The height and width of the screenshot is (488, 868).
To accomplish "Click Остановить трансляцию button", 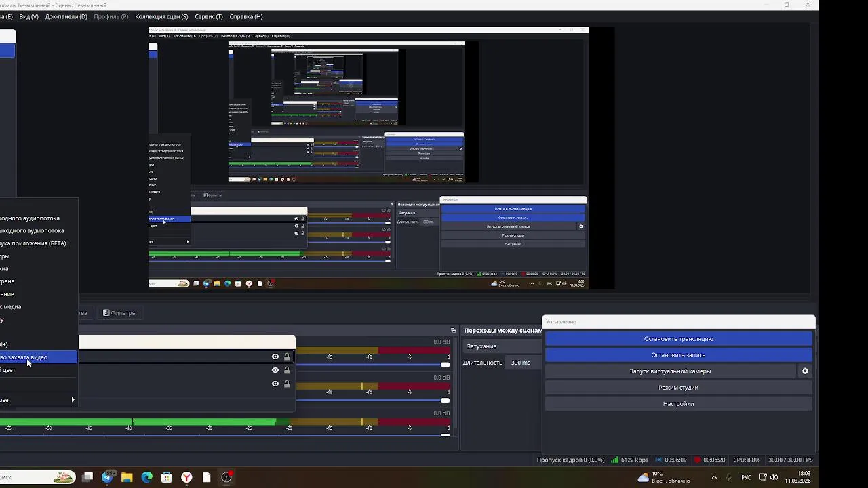I will click(679, 339).
